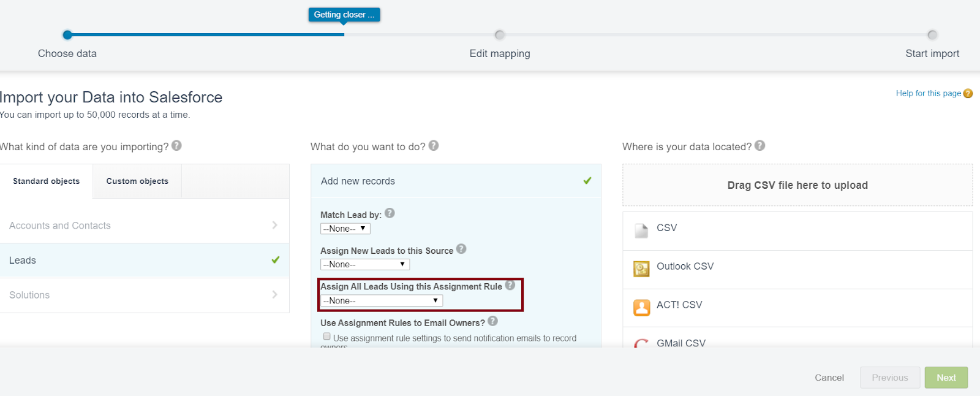The height and width of the screenshot is (396, 980).
Task: Click the Previous button
Action: coord(890,378)
